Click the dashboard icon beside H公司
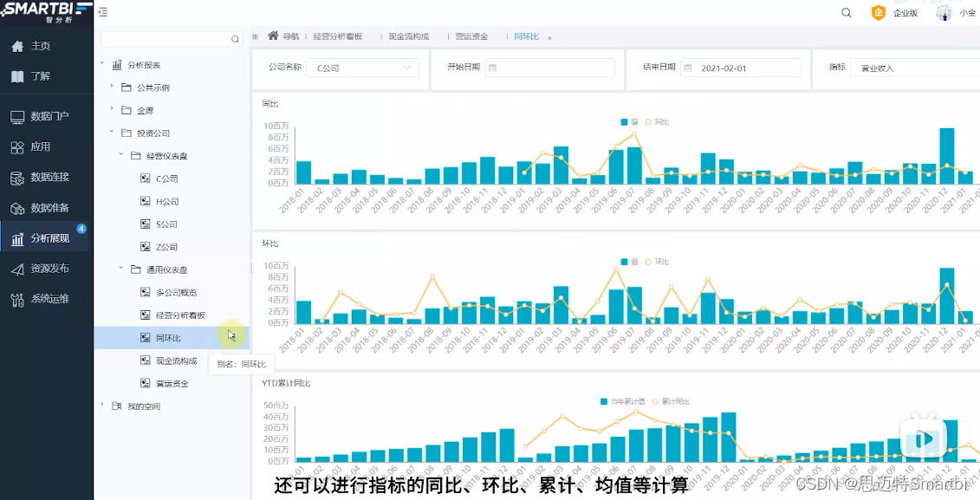 [145, 201]
